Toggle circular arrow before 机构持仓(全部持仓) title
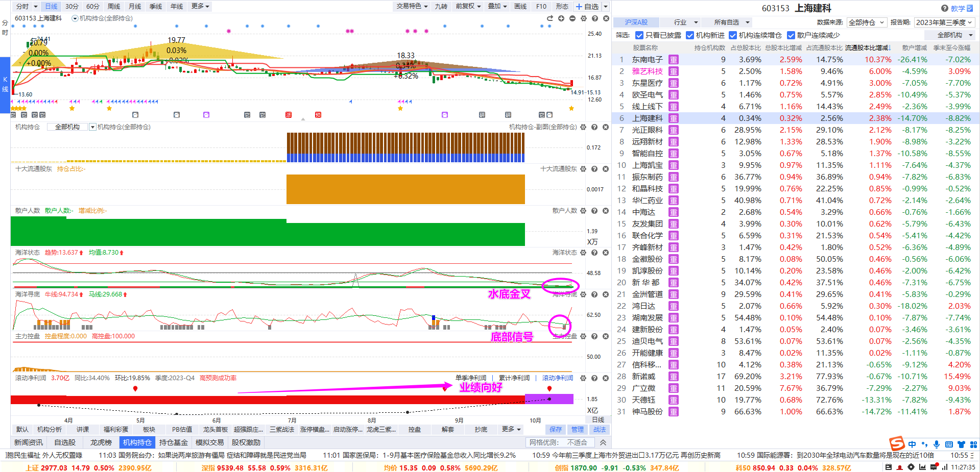 click(75, 18)
